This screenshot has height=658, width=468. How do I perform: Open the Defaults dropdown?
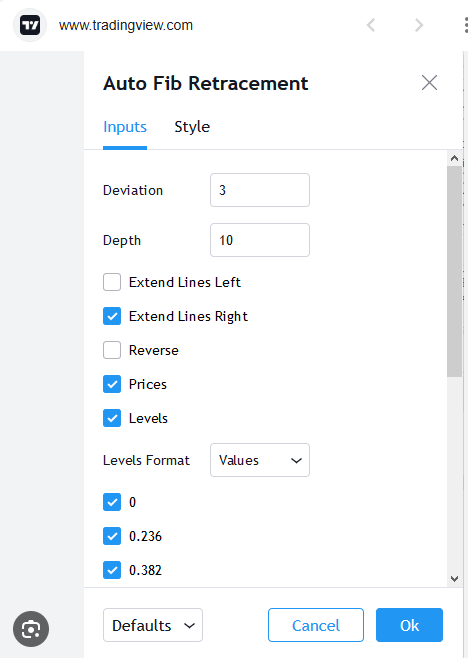pos(153,625)
